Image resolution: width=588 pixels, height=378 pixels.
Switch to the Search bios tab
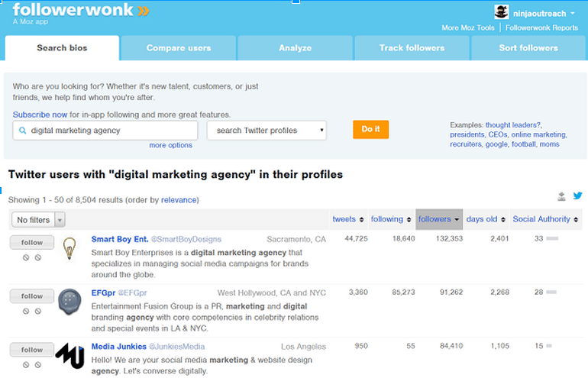tap(62, 48)
